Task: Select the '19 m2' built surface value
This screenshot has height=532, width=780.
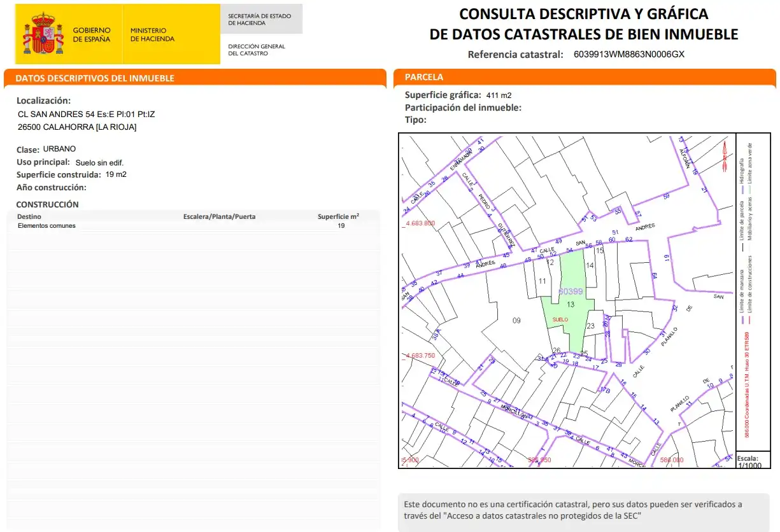Action: pyautogui.click(x=116, y=174)
